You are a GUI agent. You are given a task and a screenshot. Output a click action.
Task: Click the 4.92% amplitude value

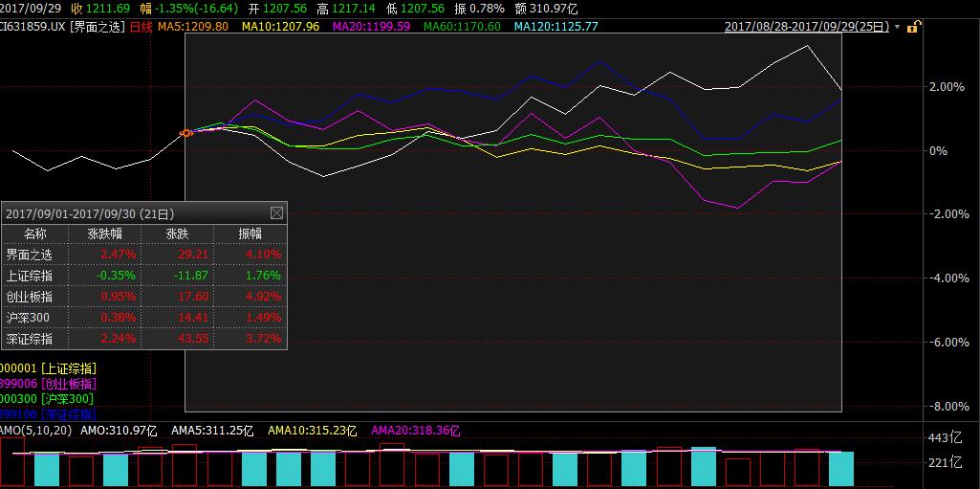pos(263,297)
